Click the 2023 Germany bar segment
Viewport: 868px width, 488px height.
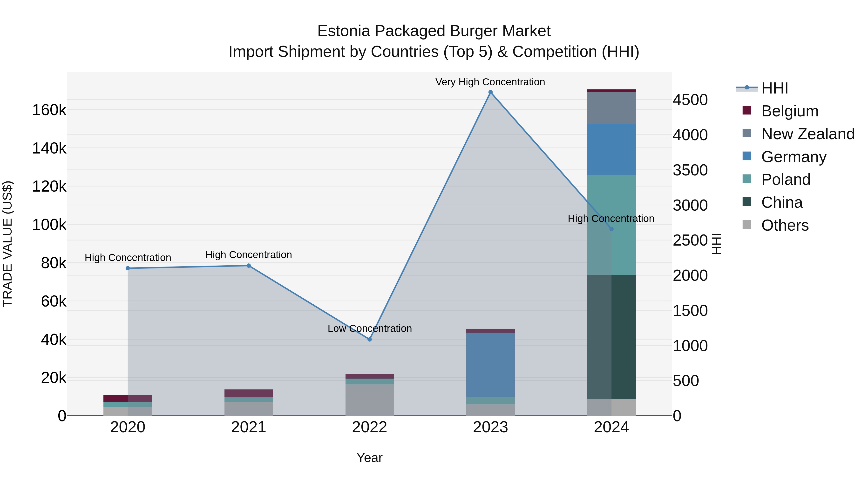(x=491, y=365)
